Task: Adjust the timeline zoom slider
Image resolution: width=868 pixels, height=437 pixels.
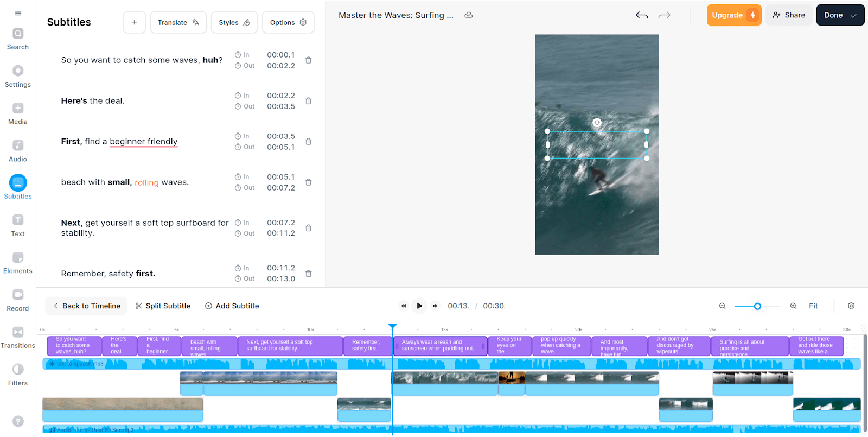Action: click(x=757, y=306)
